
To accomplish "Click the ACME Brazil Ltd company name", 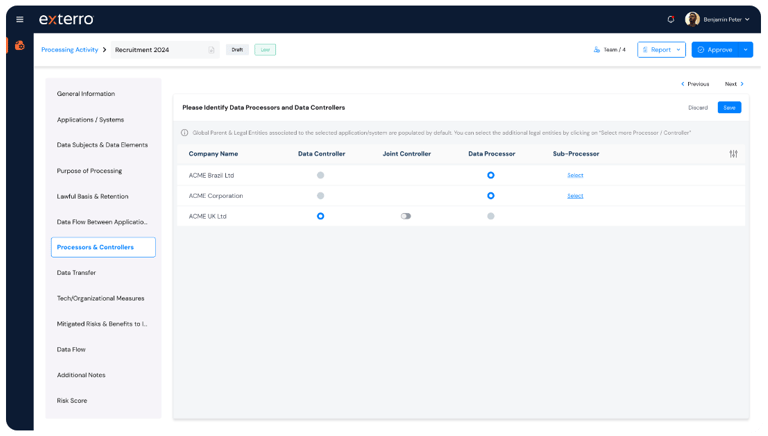I will coord(211,175).
